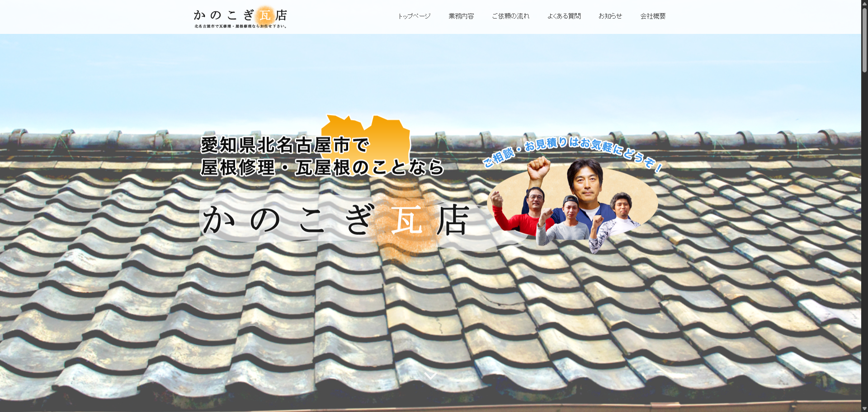Open the 会社概要 page
This screenshot has width=868, height=412.
653,16
